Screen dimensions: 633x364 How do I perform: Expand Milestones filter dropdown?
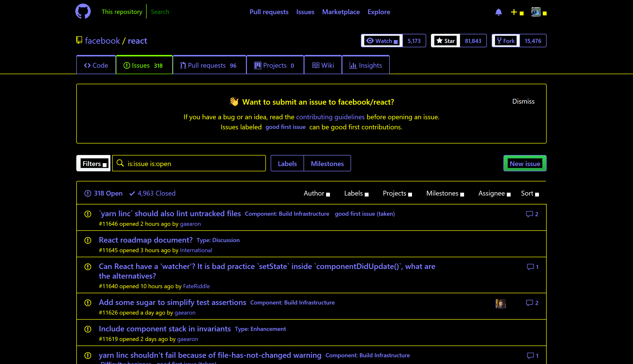(446, 193)
